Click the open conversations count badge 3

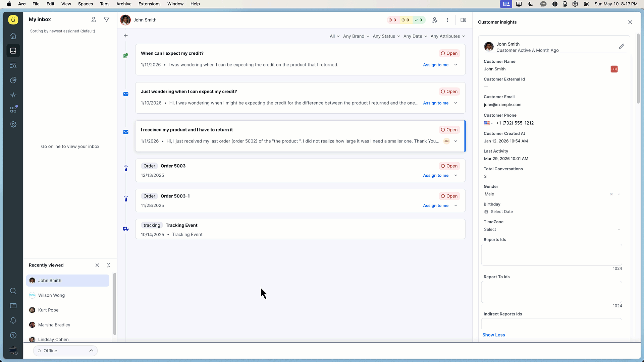click(392, 20)
